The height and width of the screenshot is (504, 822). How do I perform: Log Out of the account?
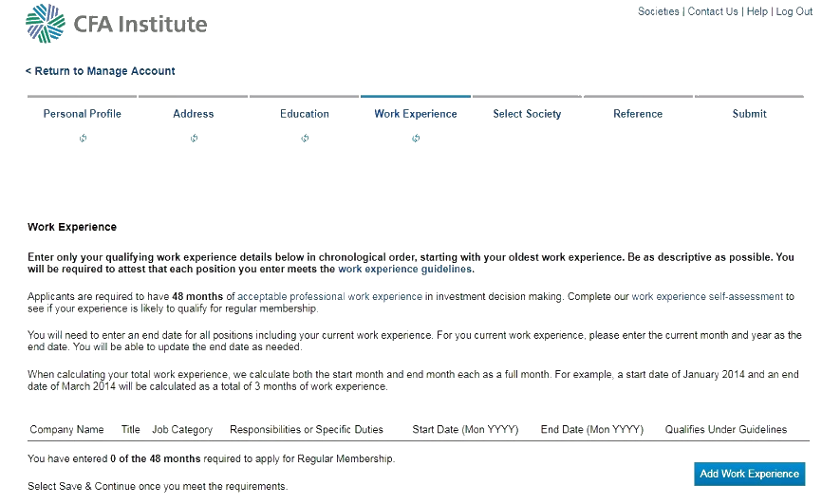pyautogui.click(x=794, y=11)
